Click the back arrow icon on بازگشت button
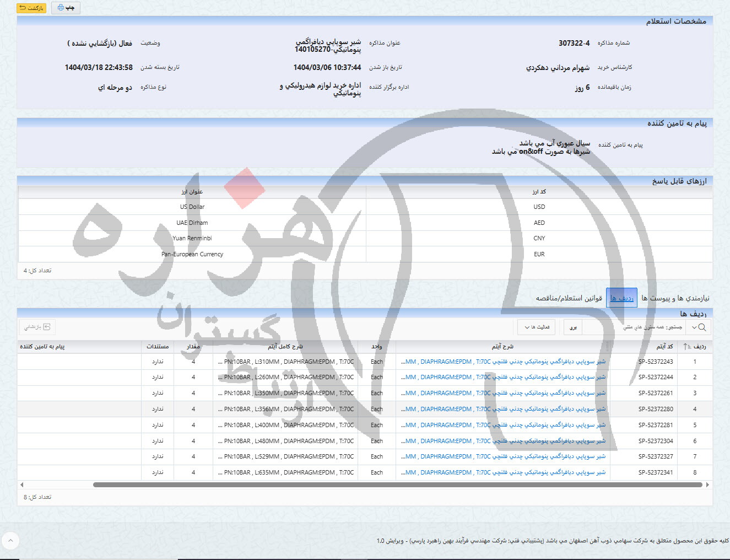Screen dimensions: 730x560 click(23, 7)
